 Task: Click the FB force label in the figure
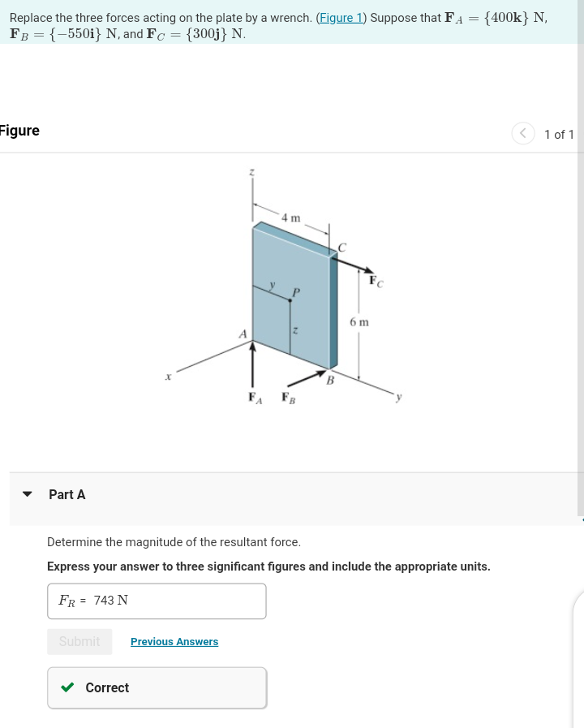click(290, 397)
